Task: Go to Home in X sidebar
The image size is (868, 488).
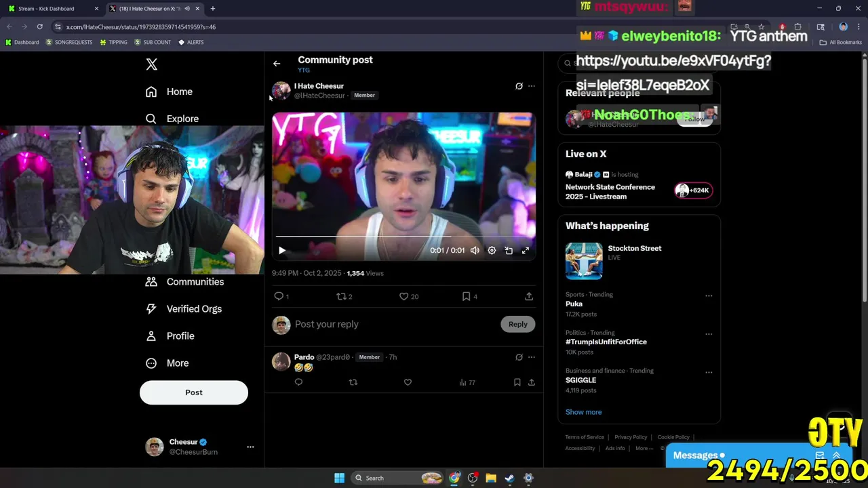Action: point(170,91)
